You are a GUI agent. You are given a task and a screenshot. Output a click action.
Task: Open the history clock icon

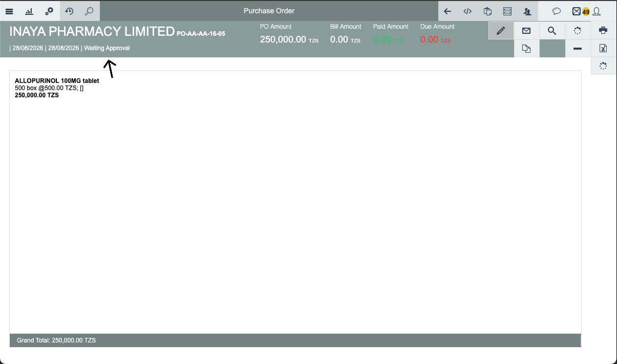click(70, 11)
